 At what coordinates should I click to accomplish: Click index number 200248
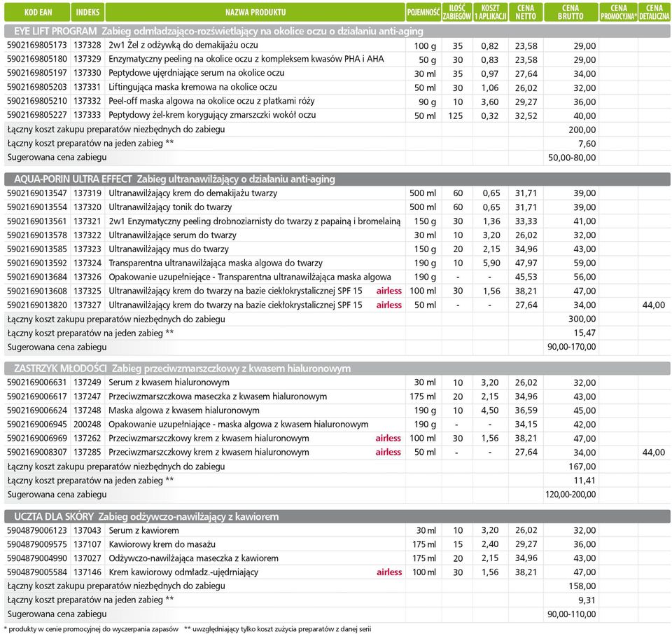click(87, 425)
